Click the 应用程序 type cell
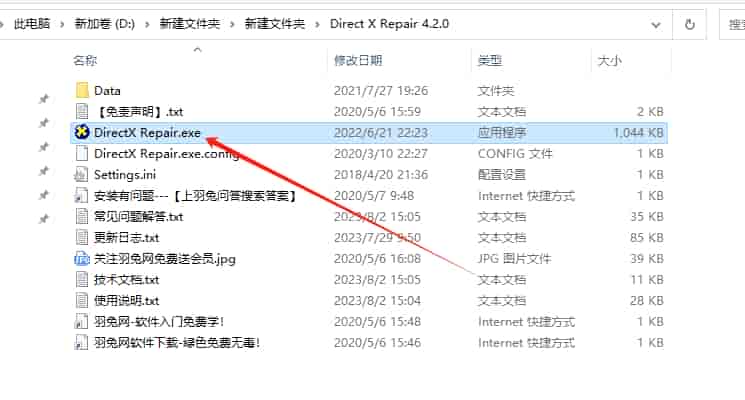This screenshot has width=745, height=400. coord(502,132)
